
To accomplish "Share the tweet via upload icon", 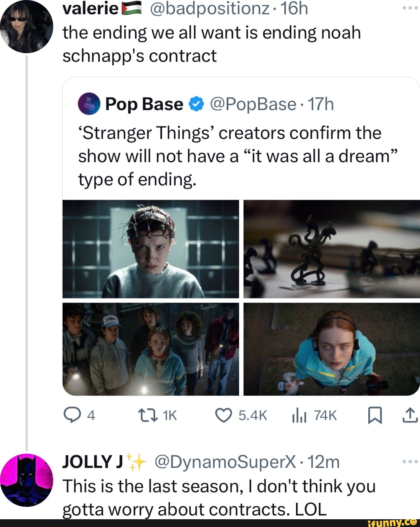I will [409, 416].
